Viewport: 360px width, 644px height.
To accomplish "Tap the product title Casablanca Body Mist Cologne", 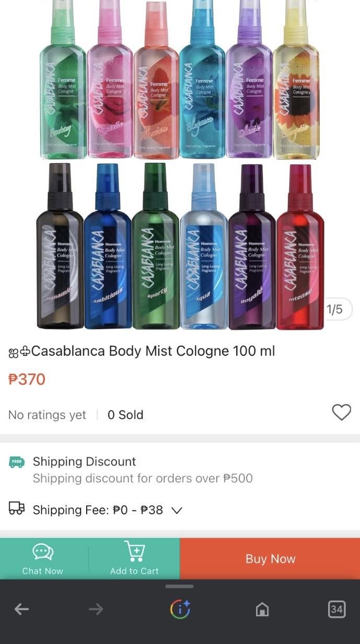I will 153,351.
